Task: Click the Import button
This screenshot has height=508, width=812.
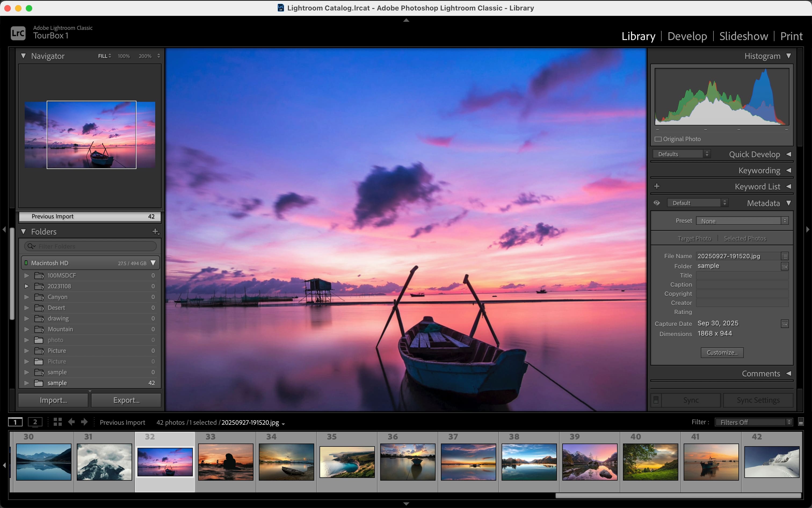Action: (53, 400)
